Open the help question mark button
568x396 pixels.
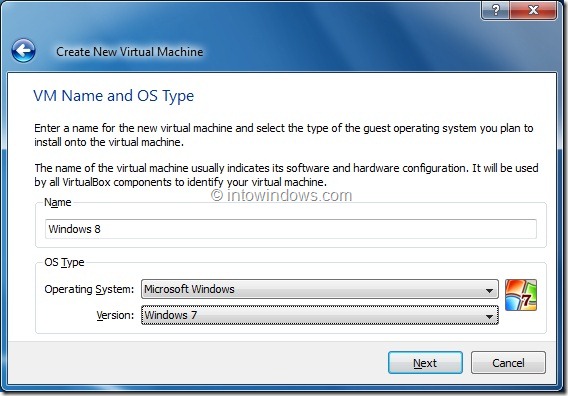click(495, 10)
